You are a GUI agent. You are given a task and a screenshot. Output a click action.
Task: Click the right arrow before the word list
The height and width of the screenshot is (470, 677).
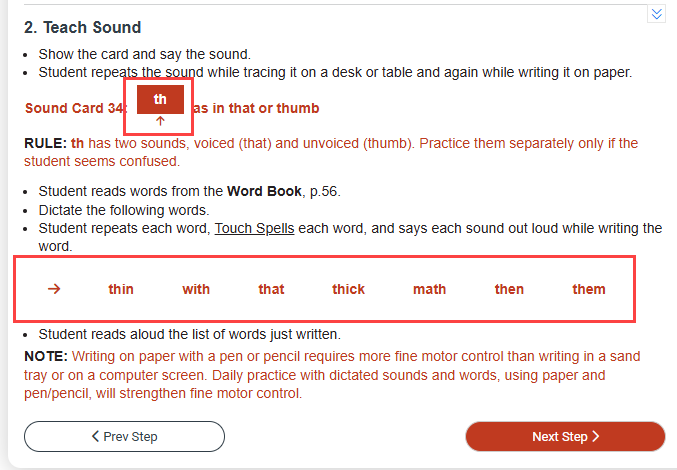pyautogui.click(x=54, y=289)
